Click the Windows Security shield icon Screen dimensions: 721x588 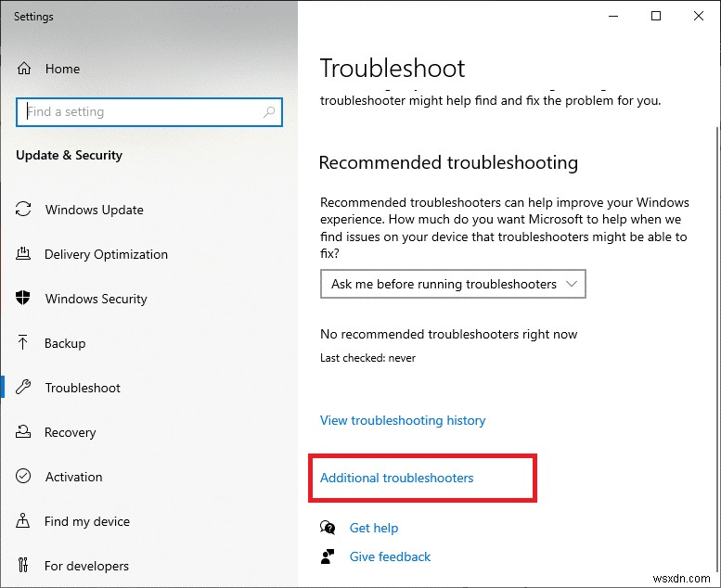pos(24,299)
